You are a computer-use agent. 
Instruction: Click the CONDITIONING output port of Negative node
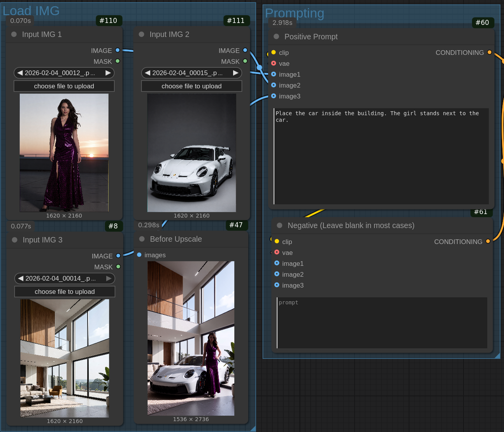tap(488, 241)
